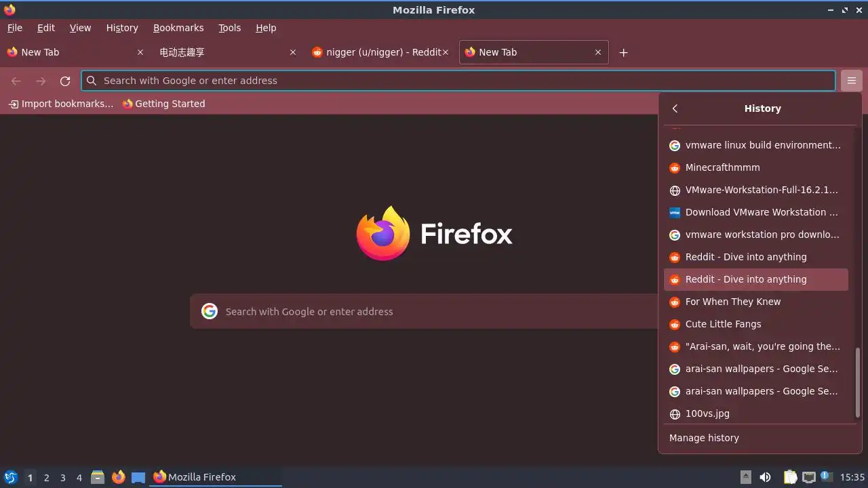Open the highlighted 'Reddit - Dive into anything' entry
The width and height of the screenshot is (868, 488).
pos(756,279)
